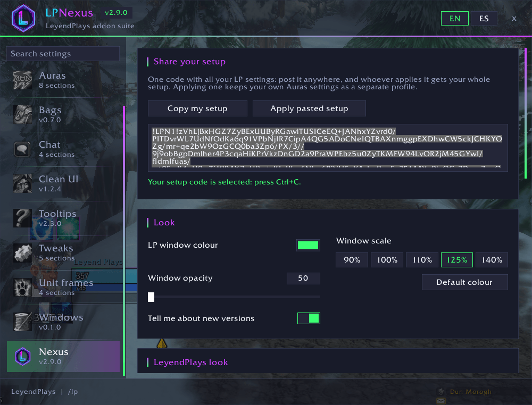This screenshot has height=405, width=532.
Task: Toggle Tell me about new versions
Action: tap(309, 318)
